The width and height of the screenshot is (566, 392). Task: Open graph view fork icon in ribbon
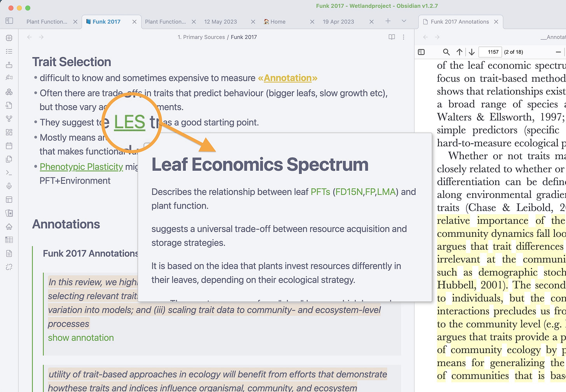click(x=9, y=119)
